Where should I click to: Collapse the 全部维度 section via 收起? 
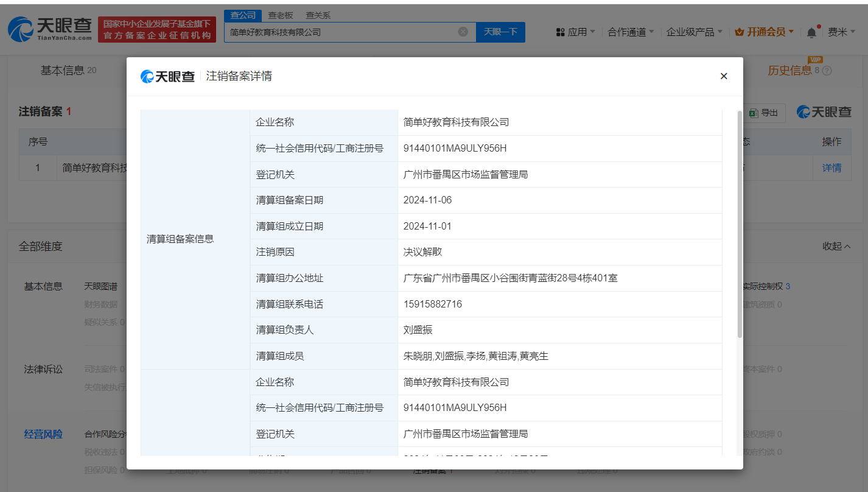click(836, 246)
